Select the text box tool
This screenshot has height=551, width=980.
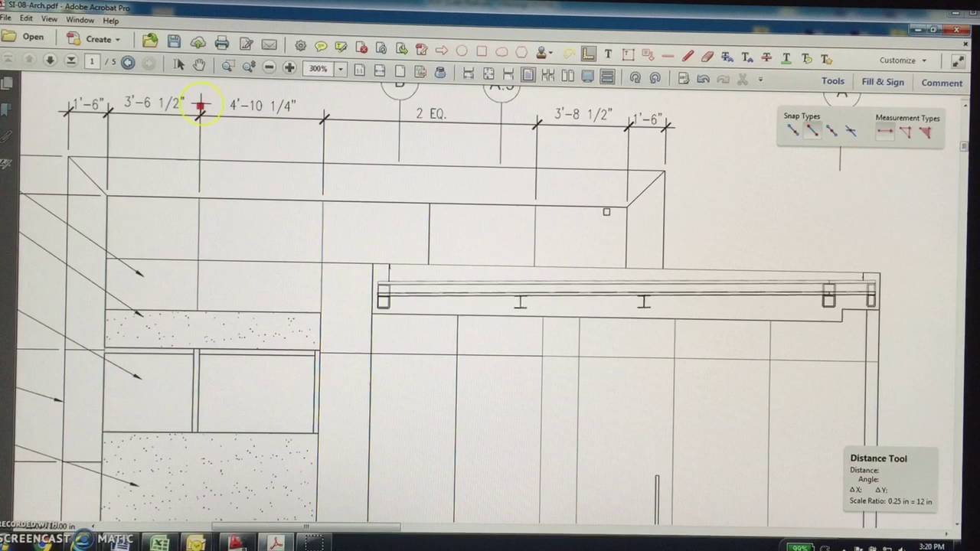pos(628,54)
